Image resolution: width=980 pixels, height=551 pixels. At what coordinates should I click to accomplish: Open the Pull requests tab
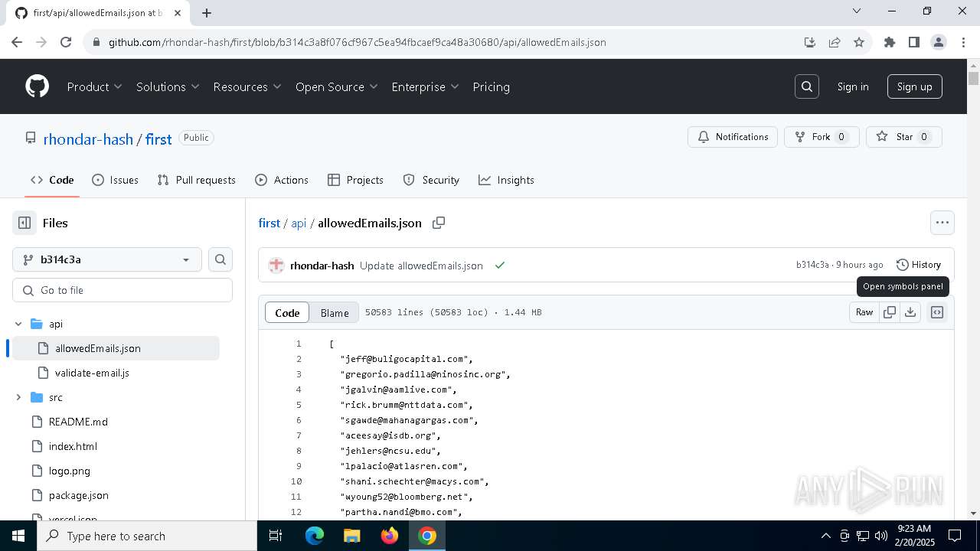tap(196, 180)
